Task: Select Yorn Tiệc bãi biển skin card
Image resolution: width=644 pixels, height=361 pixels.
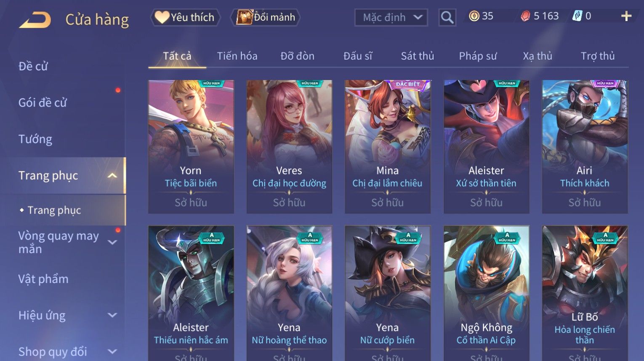Action: [x=191, y=147]
